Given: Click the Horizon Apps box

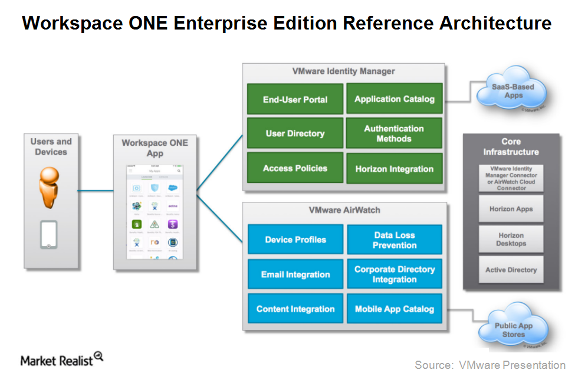Looking at the screenshot, I should (x=511, y=208).
